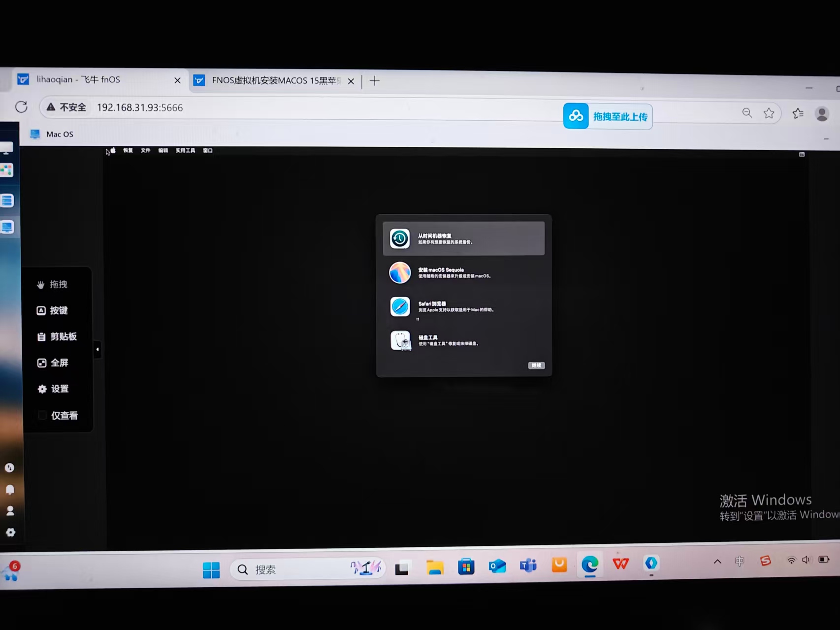Screen dimensions: 840x630
Task: Click the favorites star in address bar
Action: [769, 114]
